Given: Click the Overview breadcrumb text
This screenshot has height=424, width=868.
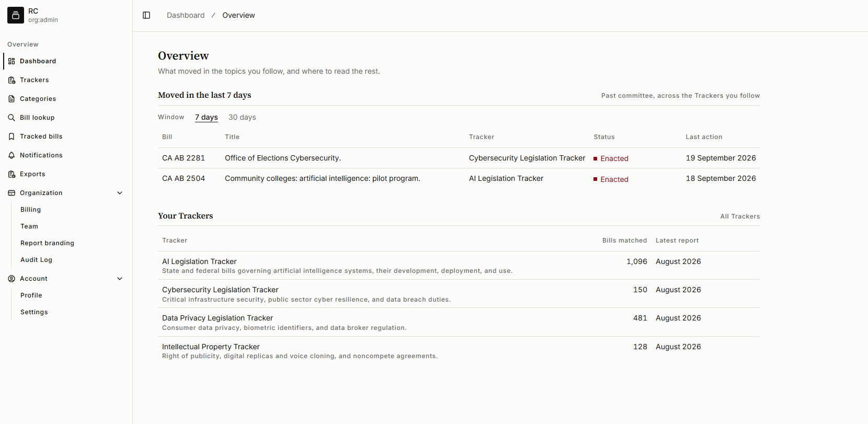Looking at the screenshot, I should 238,15.
